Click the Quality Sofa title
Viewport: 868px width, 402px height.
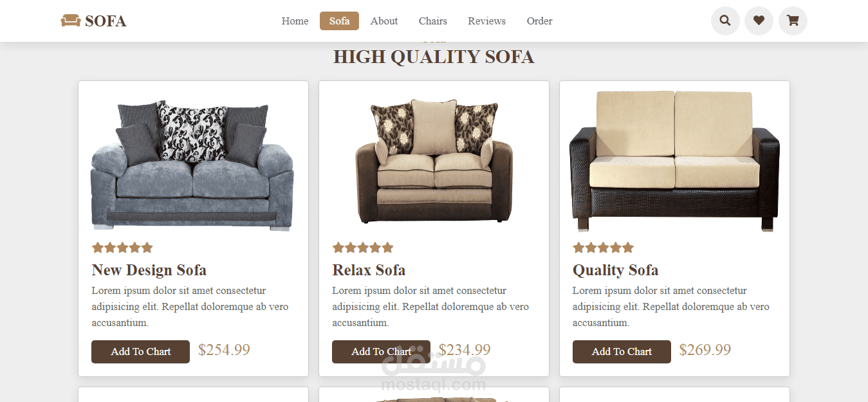click(615, 270)
